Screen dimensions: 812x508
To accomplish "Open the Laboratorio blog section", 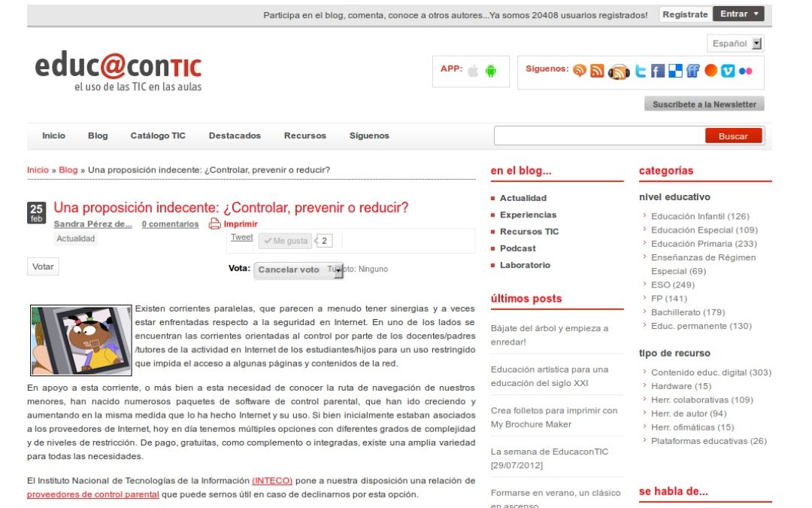I will coord(525,265).
